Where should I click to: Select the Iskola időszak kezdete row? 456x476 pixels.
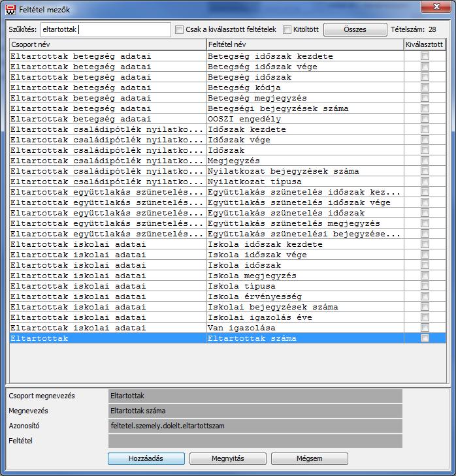[x=228, y=244]
